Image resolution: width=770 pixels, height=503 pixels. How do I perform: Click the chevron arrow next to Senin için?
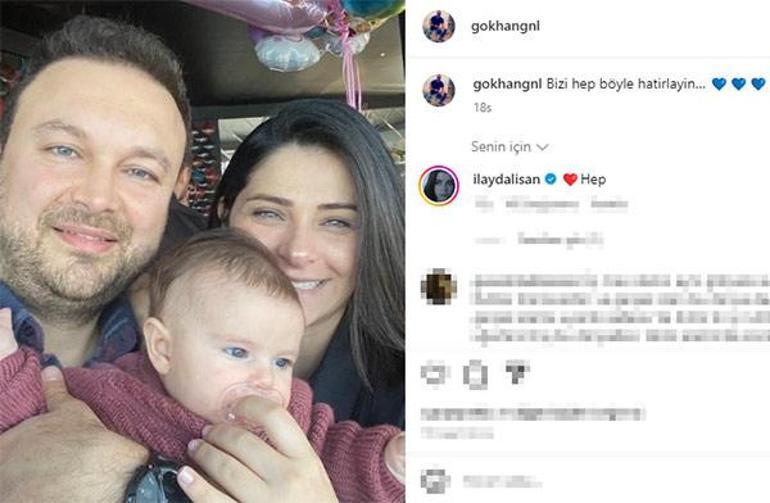pos(543,147)
